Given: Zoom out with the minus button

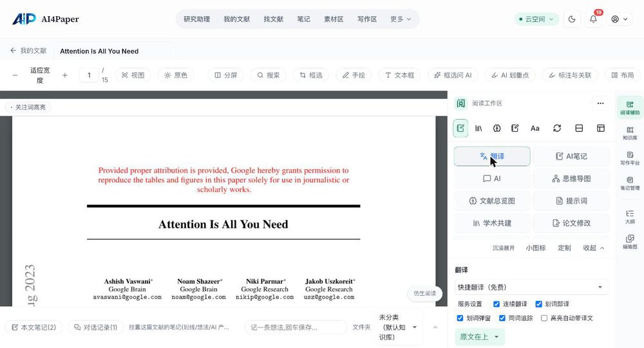Looking at the screenshot, I should click(15, 75).
